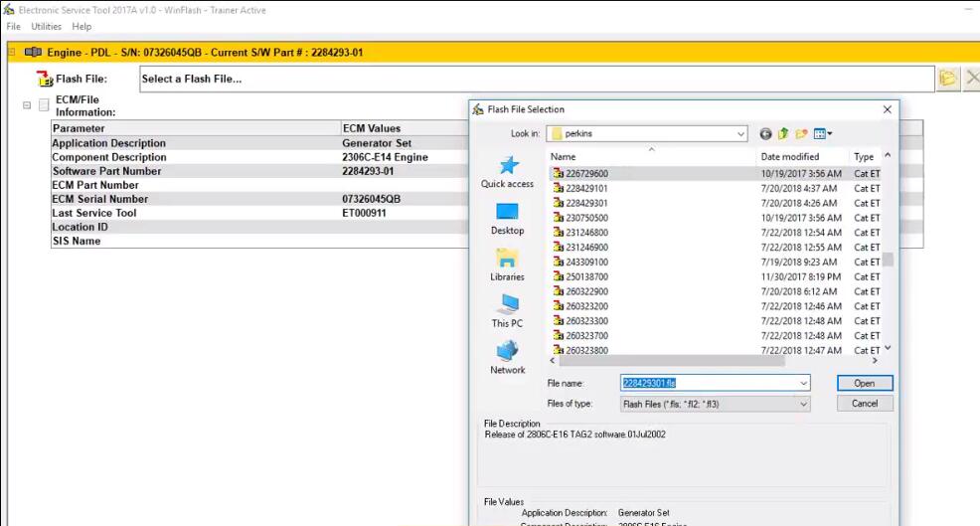Click scroll down arrow of file list
The width and height of the screenshot is (980, 526).
(888, 348)
